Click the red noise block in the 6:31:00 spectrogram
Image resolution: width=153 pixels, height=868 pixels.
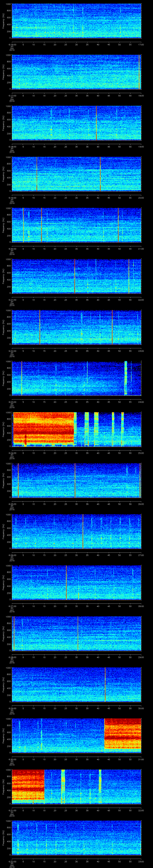click(x=28, y=785)
